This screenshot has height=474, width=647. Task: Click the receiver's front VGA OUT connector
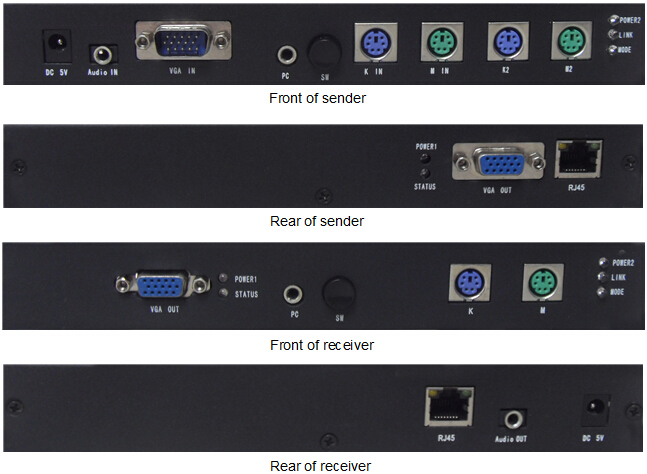click(x=162, y=285)
